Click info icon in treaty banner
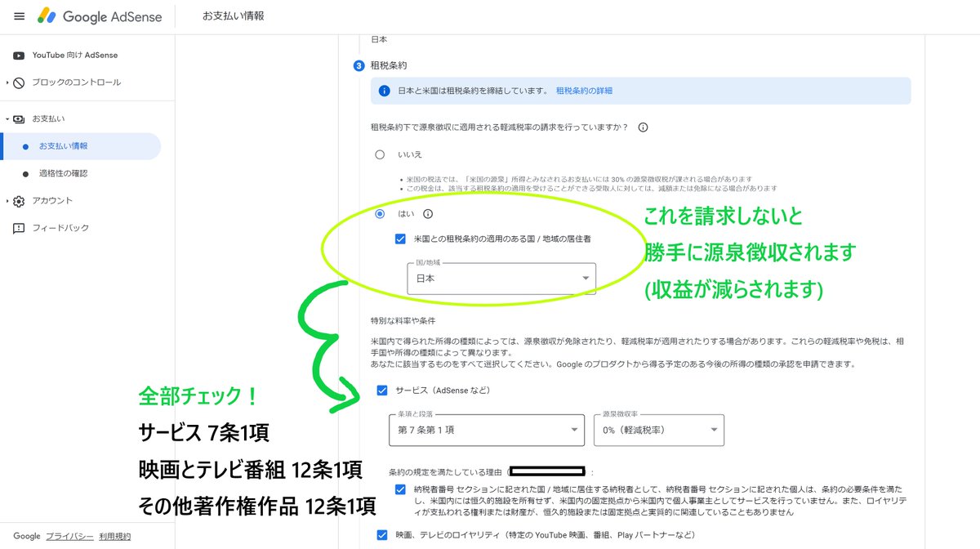Screen dimensions: 980x549 [385, 91]
